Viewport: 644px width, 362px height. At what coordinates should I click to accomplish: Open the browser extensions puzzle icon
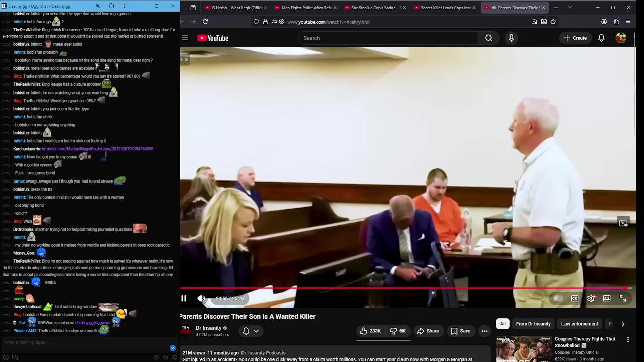pos(616,22)
